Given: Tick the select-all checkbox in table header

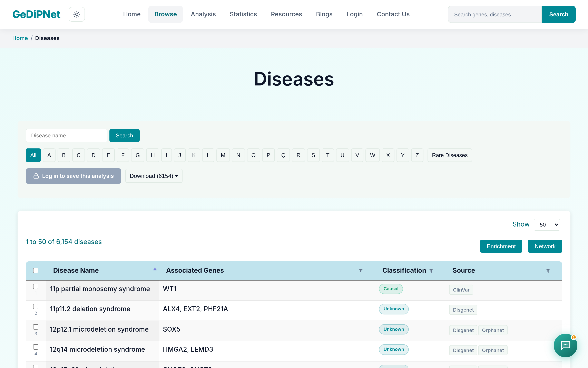Looking at the screenshot, I should point(36,271).
